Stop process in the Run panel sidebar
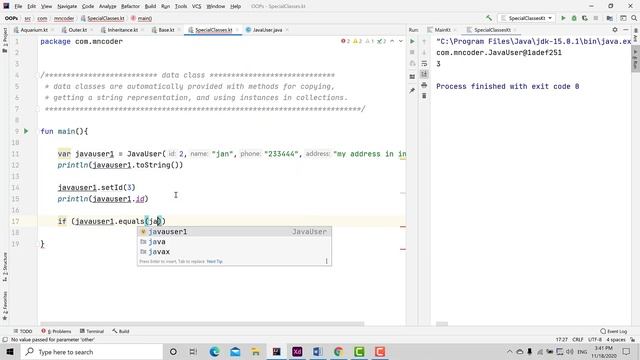The height and width of the screenshot is (360, 640). pos(412,52)
